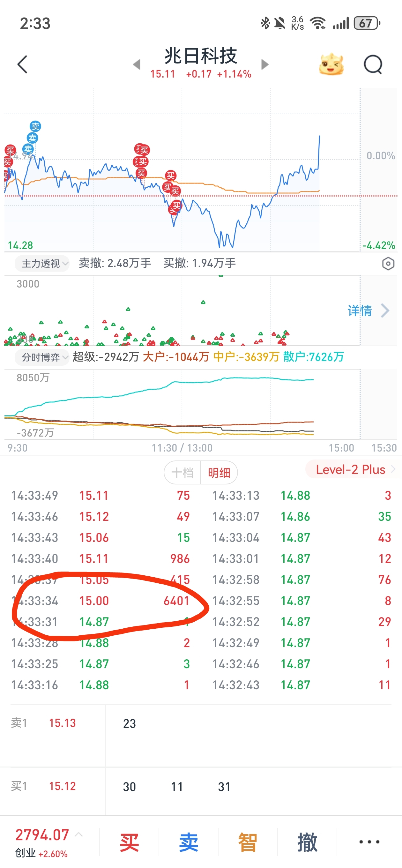This screenshot has height=868, width=402.
Task: Tap the battery 67 indicator
Action: click(x=367, y=23)
